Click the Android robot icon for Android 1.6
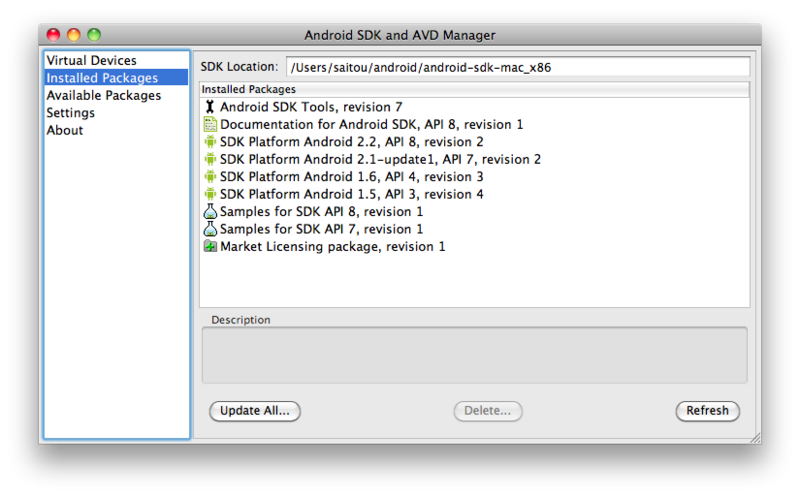The width and height of the screenshot is (800, 497). [x=210, y=177]
